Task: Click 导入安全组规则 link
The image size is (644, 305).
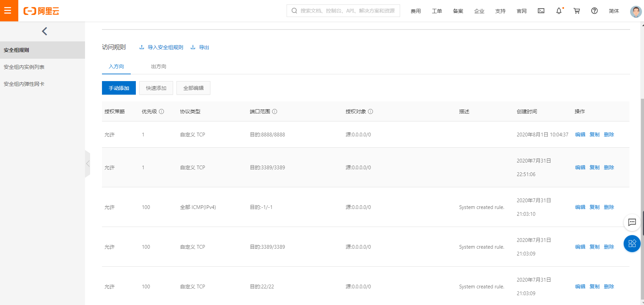Action: (161, 47)
